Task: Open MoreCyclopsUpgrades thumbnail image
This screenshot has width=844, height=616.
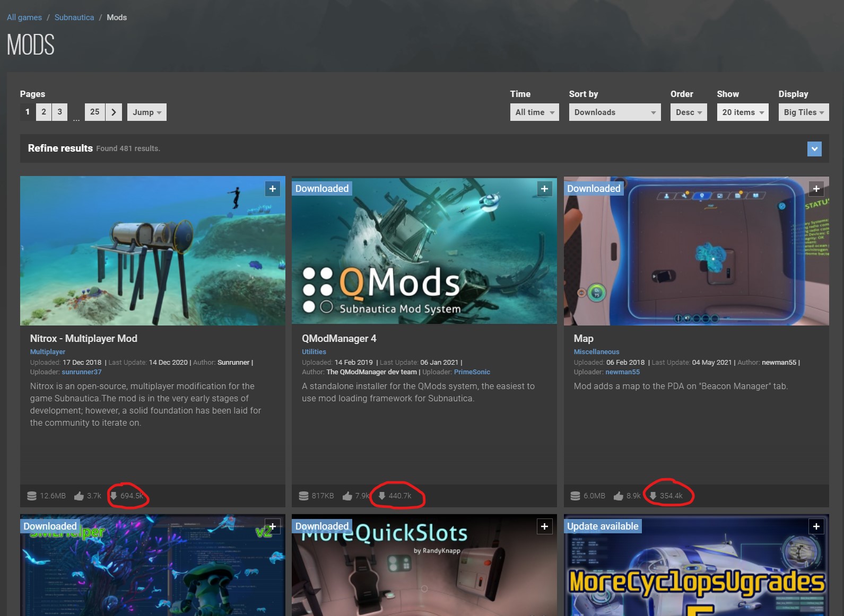Action: [x=697, y=565]
